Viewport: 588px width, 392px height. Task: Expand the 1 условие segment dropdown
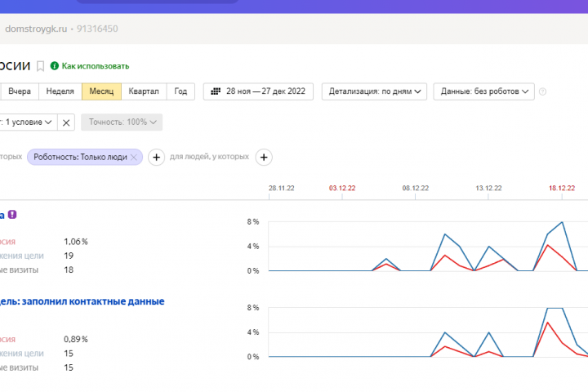pos(28,122)
